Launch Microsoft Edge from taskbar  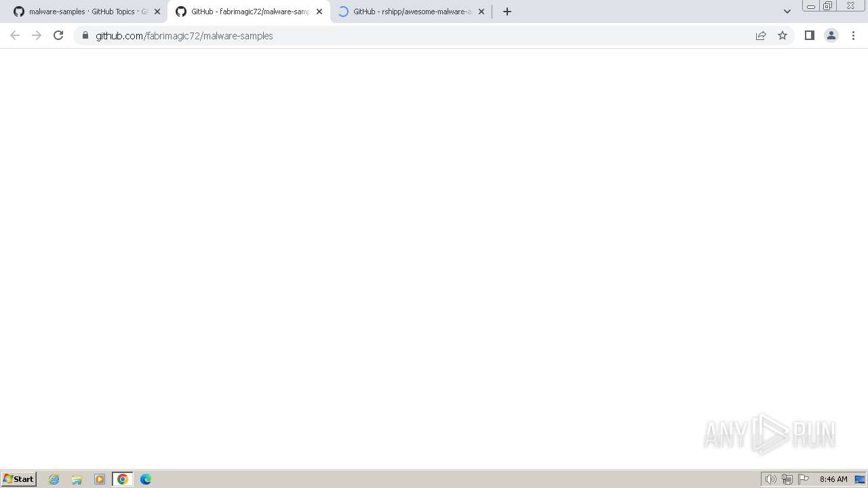point(146,479)
